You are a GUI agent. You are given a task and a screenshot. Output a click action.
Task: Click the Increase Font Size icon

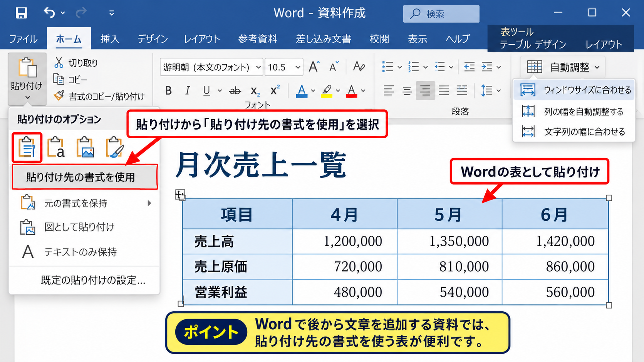coord(314,67)
